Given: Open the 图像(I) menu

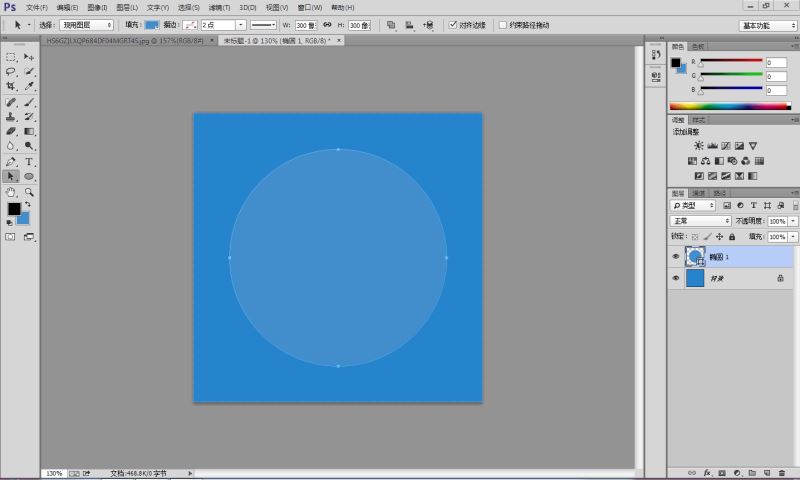Looking at the screenshot, I should tap(97, 7).
